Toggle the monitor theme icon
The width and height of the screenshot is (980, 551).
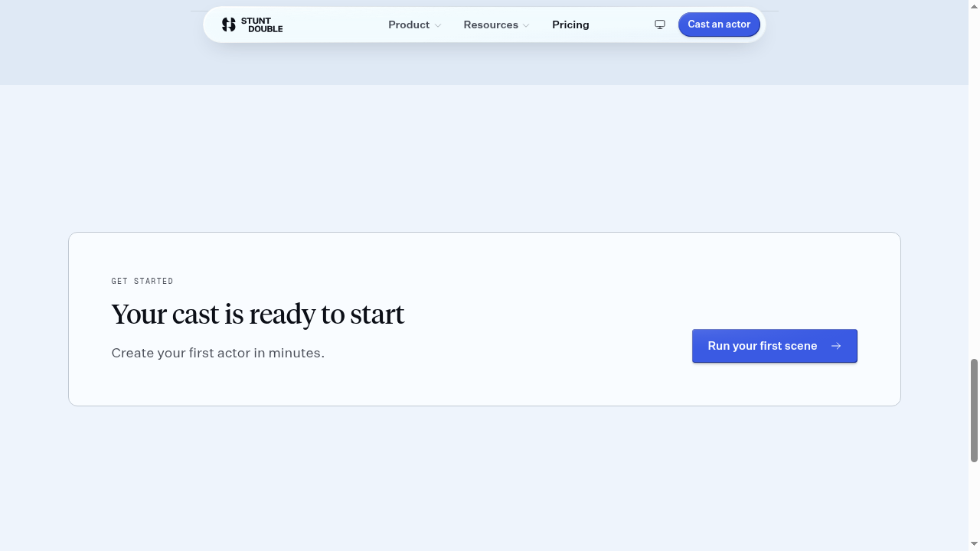pyautogui.click(x=660, y=24)
